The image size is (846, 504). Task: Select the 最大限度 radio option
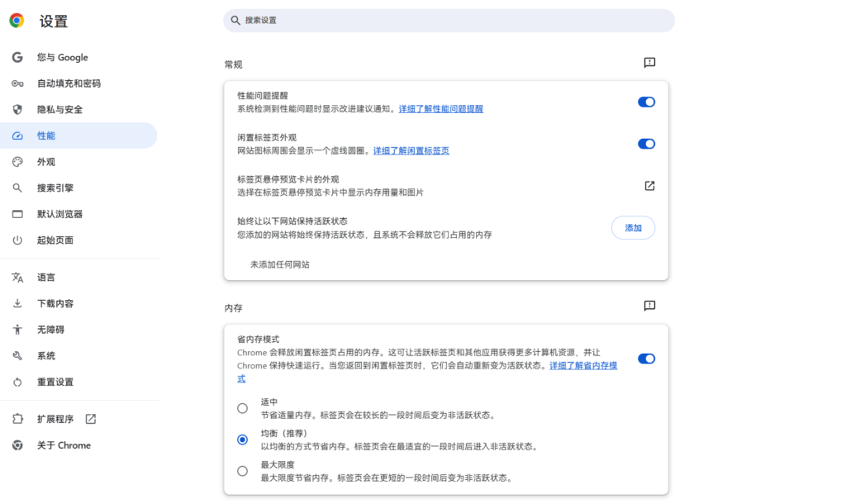click(242, 471)
